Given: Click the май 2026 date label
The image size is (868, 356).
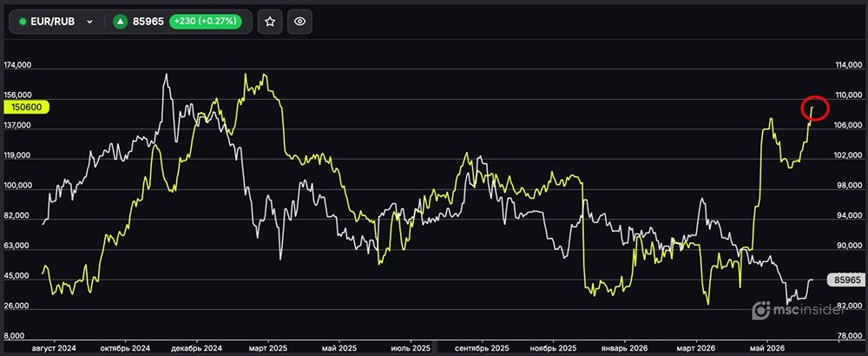Looking at the screenshot, I should (767, 349).
